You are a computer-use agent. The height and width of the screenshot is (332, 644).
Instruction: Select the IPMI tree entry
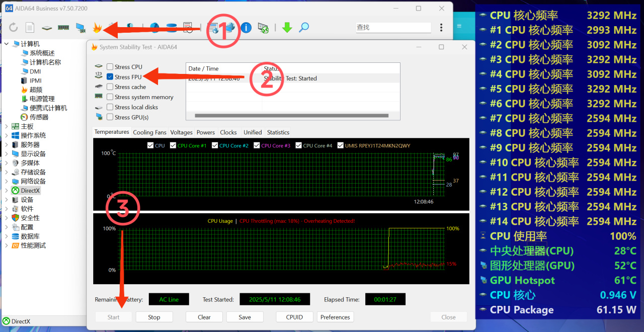(36, 80)
